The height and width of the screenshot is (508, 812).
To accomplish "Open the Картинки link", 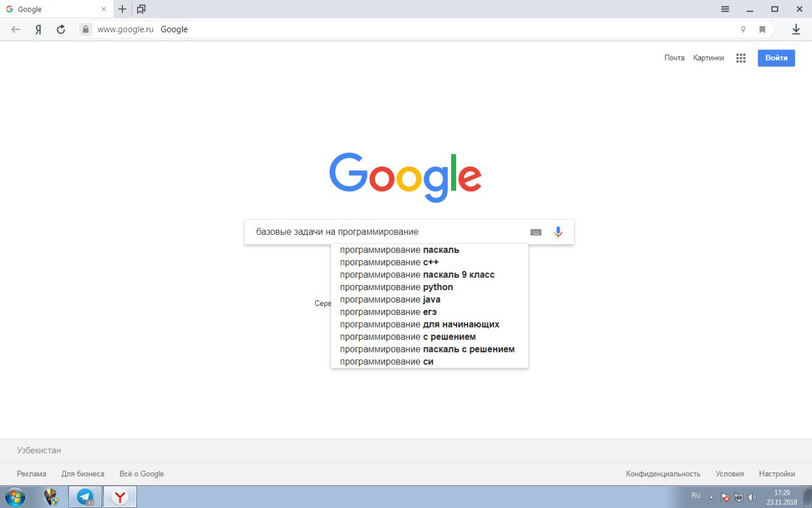I will pos(709,58).
